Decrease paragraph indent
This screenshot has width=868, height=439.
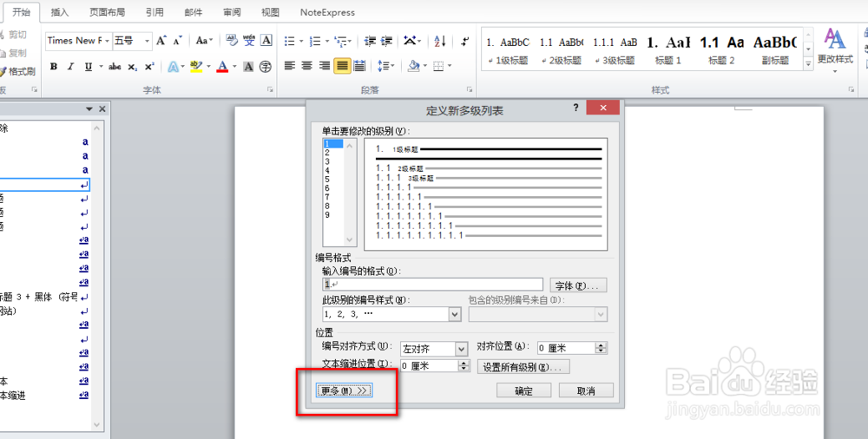coord(371,41)
